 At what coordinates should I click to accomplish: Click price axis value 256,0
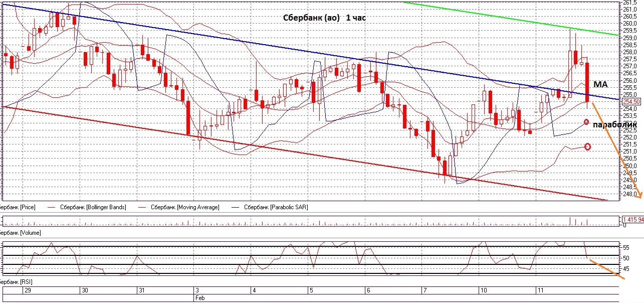click(630, 80)
